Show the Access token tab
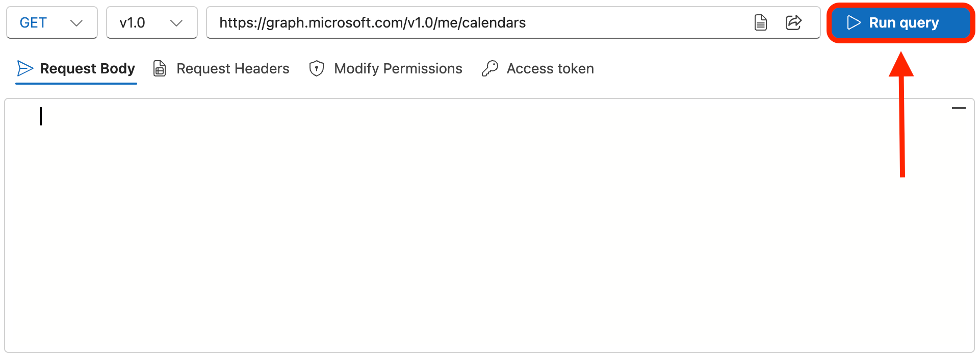The image size is (980, 362). [550, 68]
